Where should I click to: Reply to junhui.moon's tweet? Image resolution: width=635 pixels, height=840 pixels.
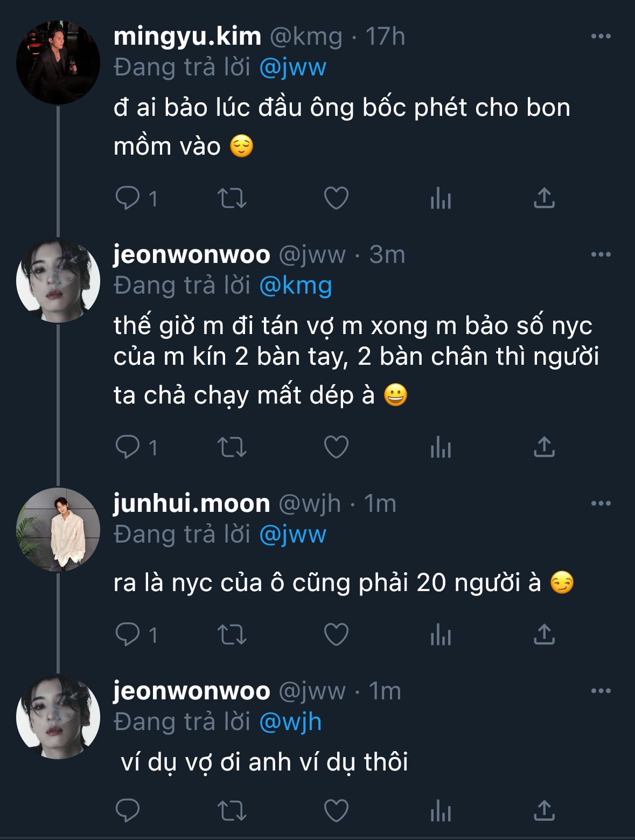point(128,635)
